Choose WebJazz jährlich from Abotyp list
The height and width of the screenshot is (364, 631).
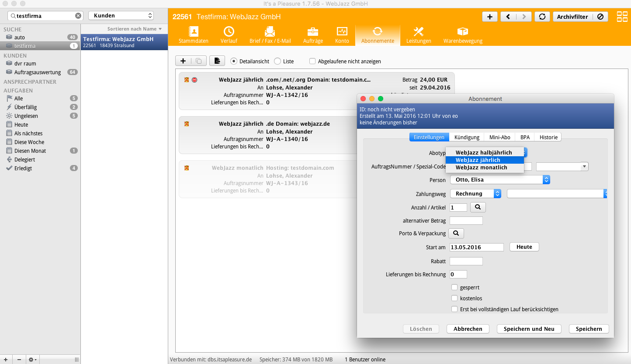pos(485,160)
